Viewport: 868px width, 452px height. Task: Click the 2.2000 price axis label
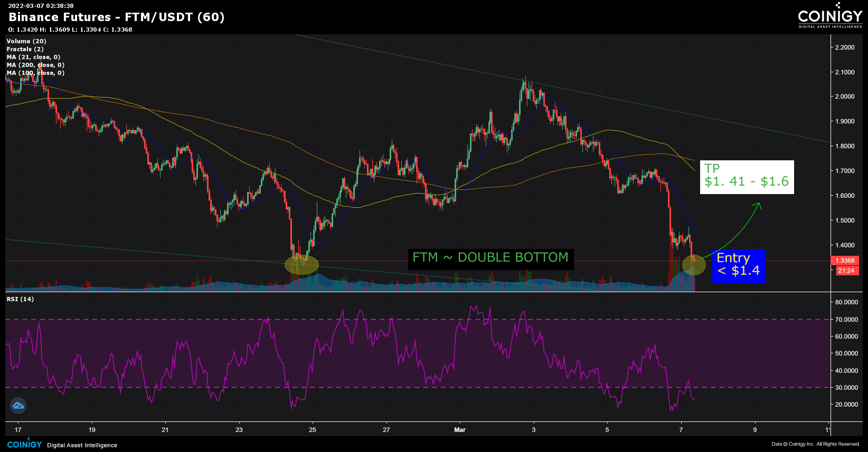[x=845, y=47]
